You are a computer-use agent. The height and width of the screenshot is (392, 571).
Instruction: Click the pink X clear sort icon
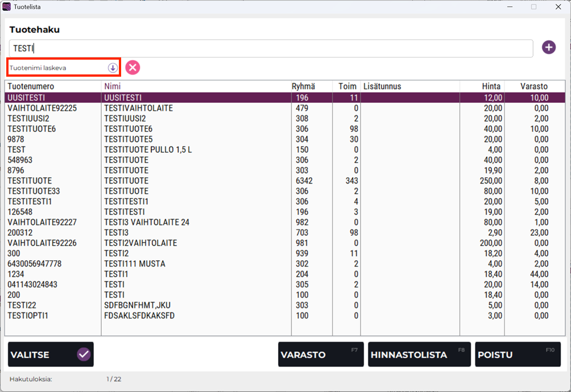point(133,68)
